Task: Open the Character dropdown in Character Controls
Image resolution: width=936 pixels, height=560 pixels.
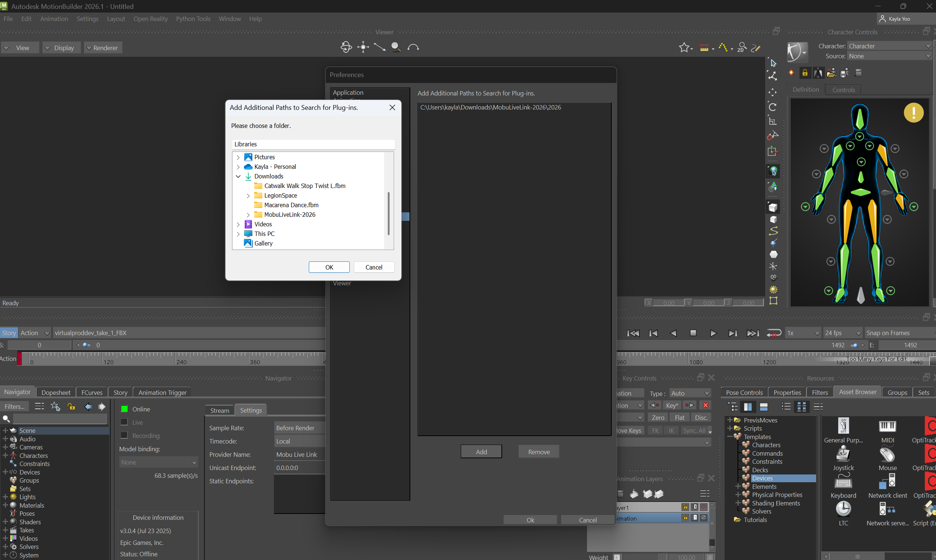Action: pyautogui.click(x=928, y=46)
